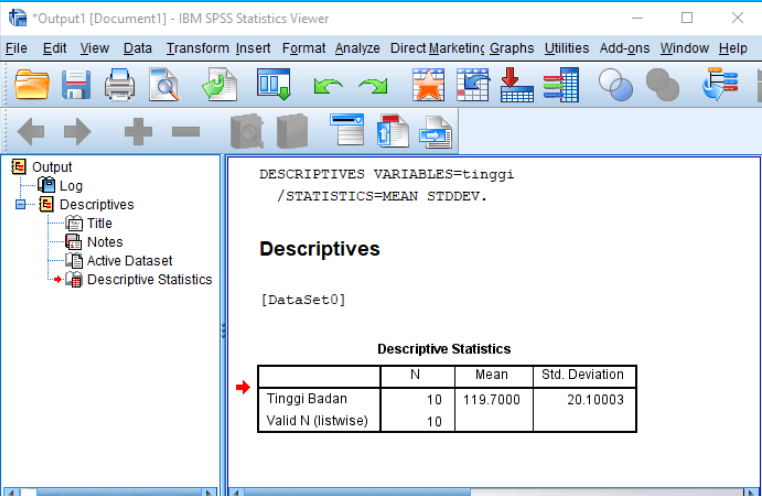Screen dimensions: 762x496
Task: Click the DESCRIPTIVES VARIABLES=tinggi syntax line
Action: click(386, 174)
